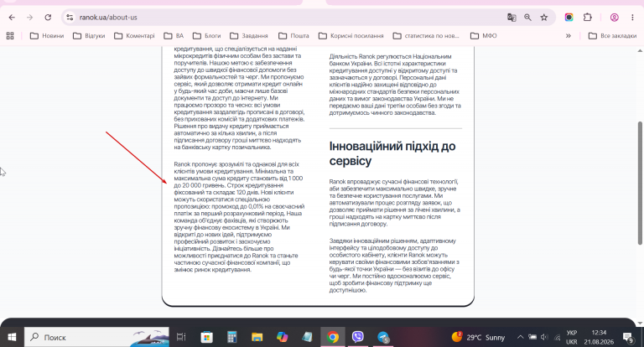Viewport: 644px width, 347px height.
Task: Open Microsoft Store from the taskbar
Action: [x=206, y=337]
